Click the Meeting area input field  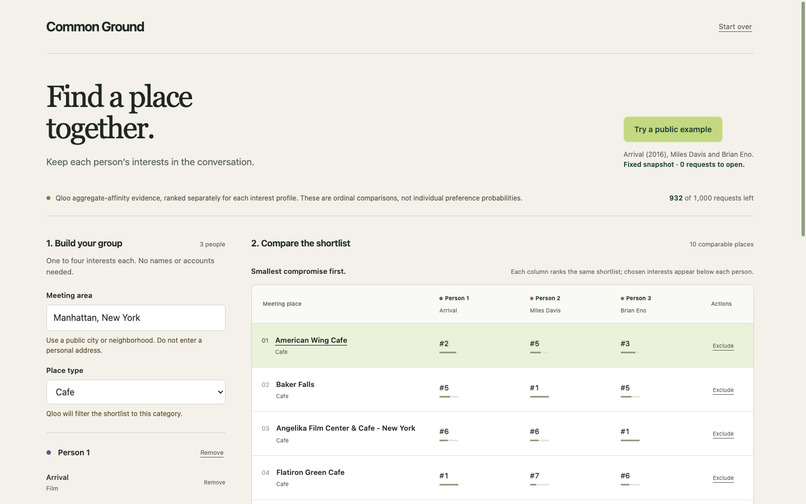click(x=136, y=318)
